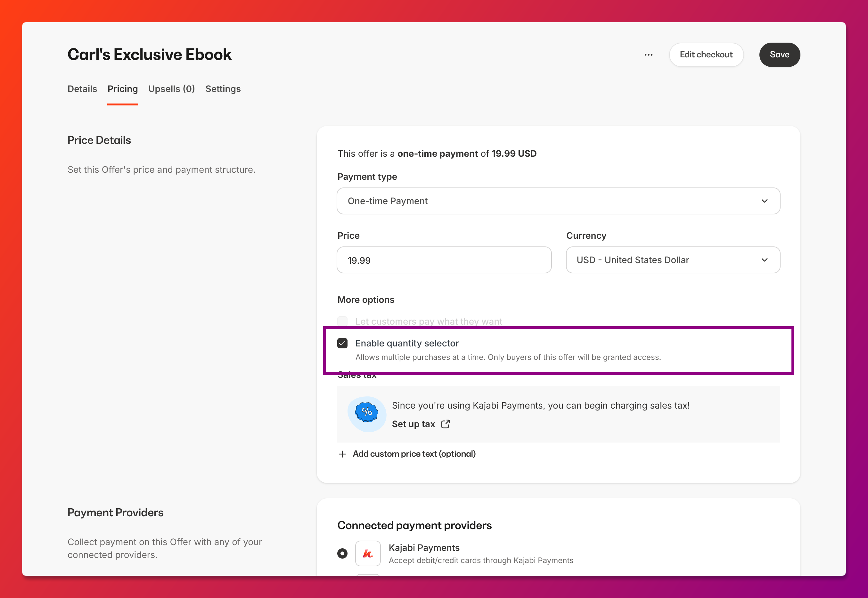Click the Enable quantity selector label
This screenshot has height=598, width=868.
407,343
